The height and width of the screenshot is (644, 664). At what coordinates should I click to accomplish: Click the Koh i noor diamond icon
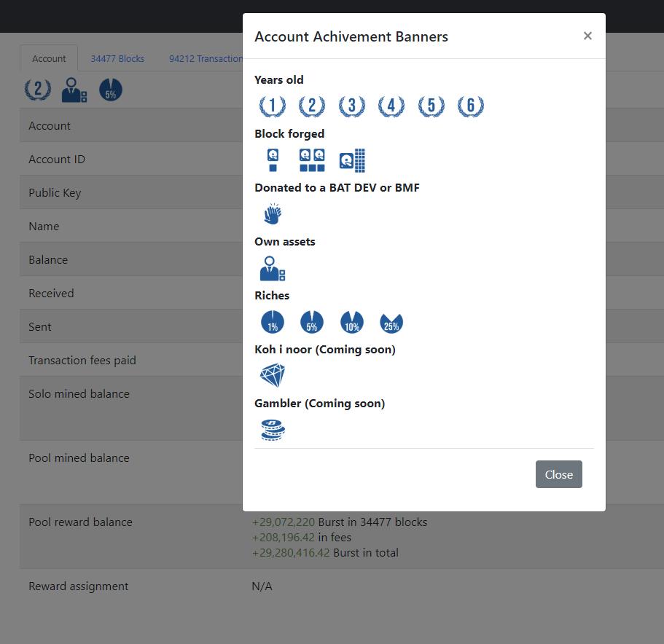[x=273, y=374]
